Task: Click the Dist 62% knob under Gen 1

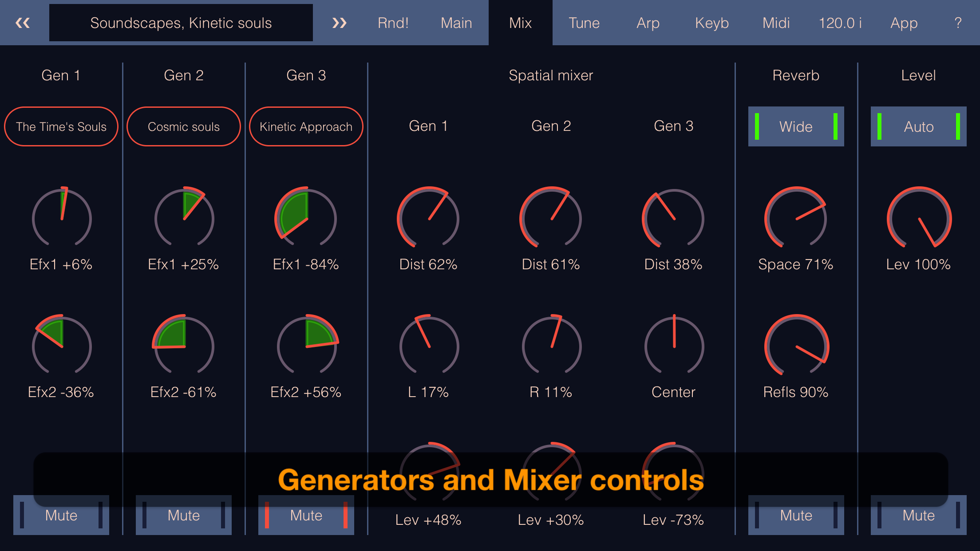Action: point(428,218)
